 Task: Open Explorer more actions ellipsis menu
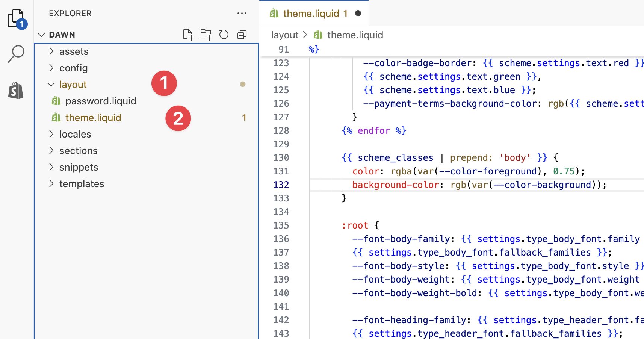click(x=242, y=14)
